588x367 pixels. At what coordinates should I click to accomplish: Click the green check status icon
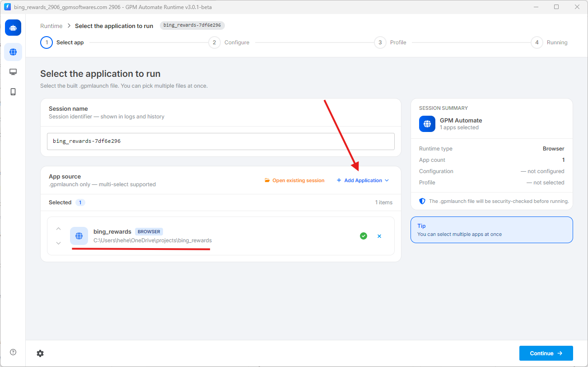tap(364, 236)
